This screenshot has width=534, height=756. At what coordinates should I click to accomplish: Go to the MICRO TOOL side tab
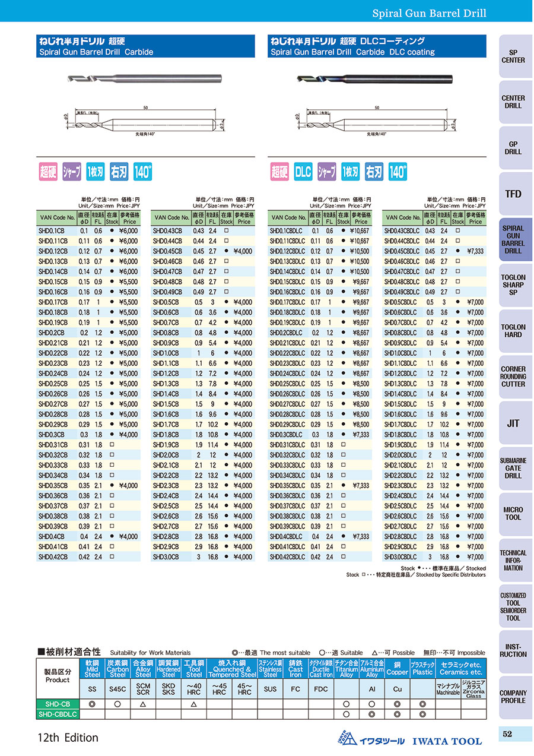coord(513,514)
